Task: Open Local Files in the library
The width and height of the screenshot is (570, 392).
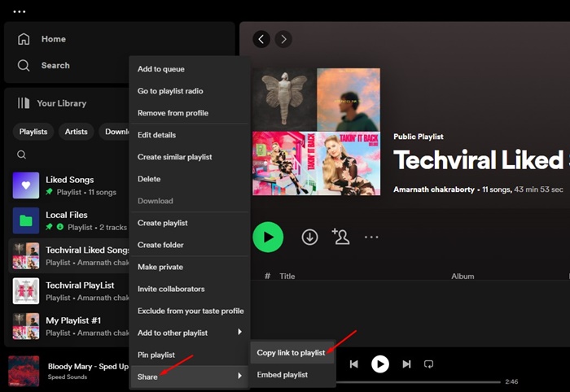Action: coord(69,220)
